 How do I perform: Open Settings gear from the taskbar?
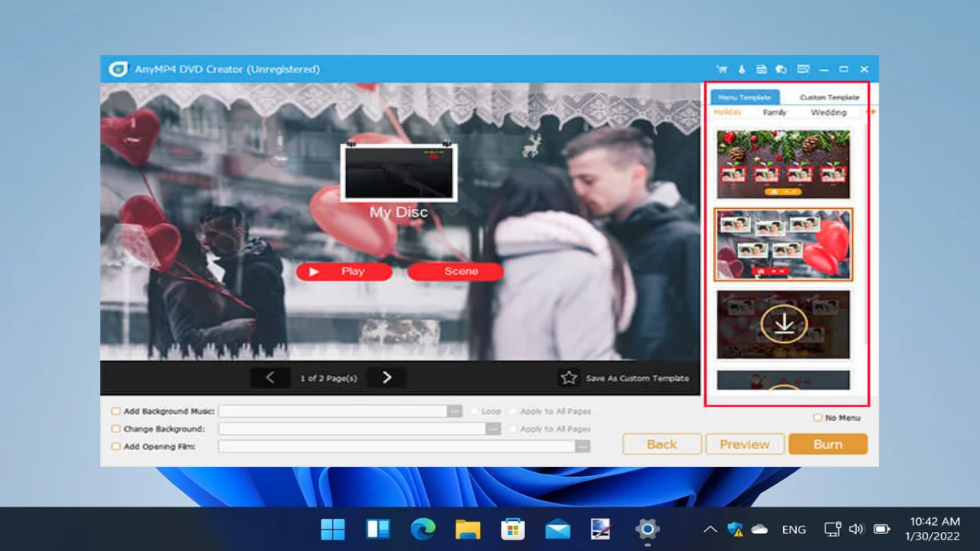tap(647, 529)
